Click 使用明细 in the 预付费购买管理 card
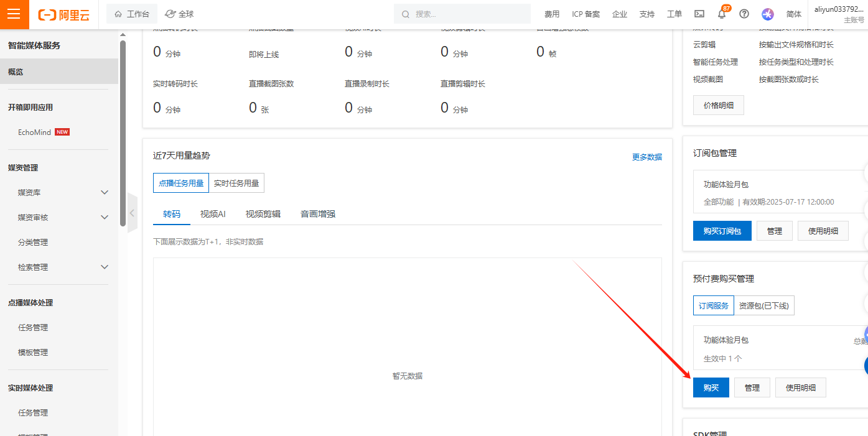Image resolution: width=868 pixels, height=436 pixels. [x=801, y=387]
